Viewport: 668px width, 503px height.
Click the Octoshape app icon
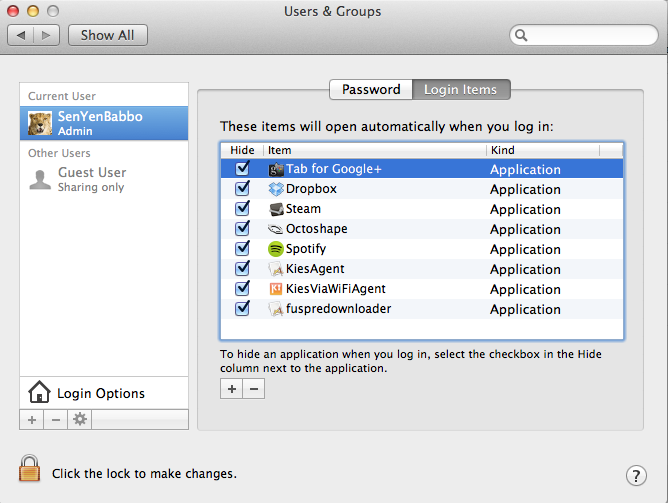[276, 229]
